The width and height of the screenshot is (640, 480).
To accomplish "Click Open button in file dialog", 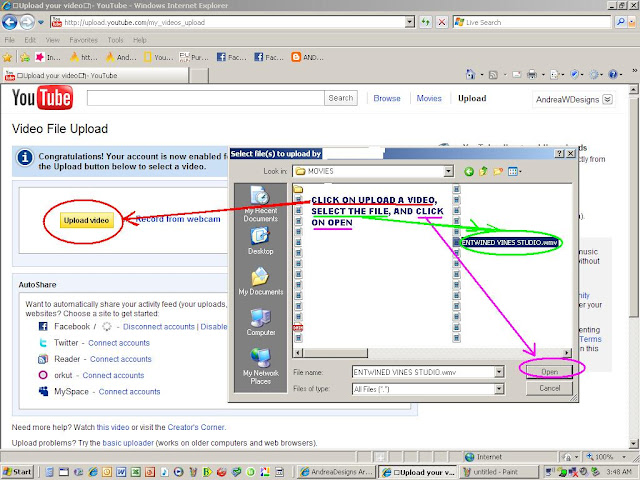I will (549, 372).
